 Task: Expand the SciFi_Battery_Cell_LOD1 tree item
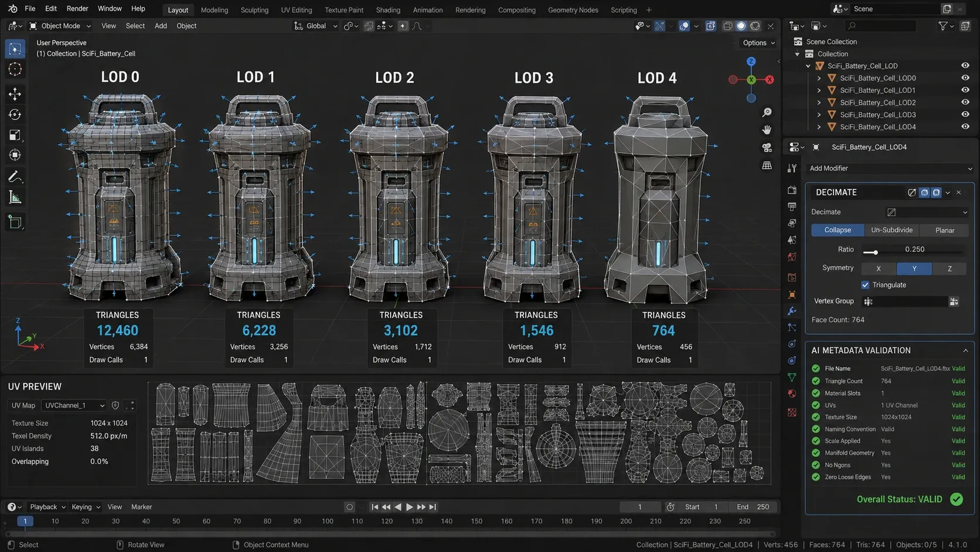(819, 90)
